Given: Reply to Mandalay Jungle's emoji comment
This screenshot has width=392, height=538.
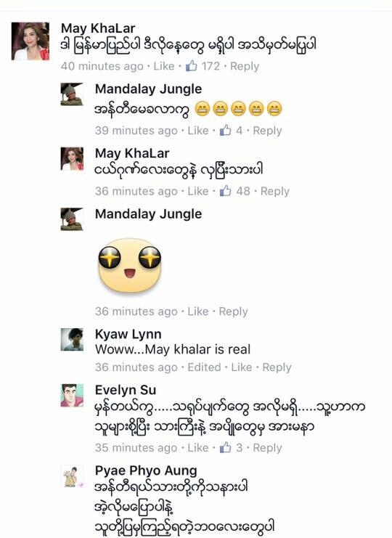Looking at the screenshot, I should click(x=268, y=131).
